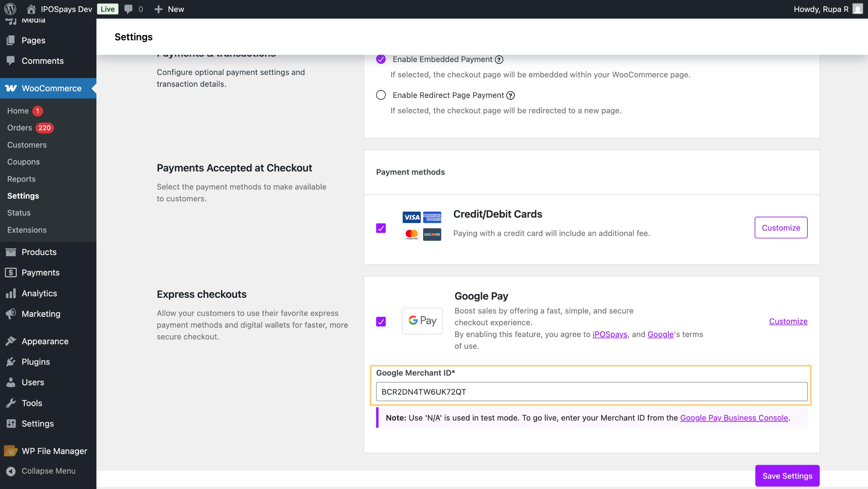Click help icon next to Enable Embedded Payment
This screenshot has height=489, width=868.
tap(499, 60)
